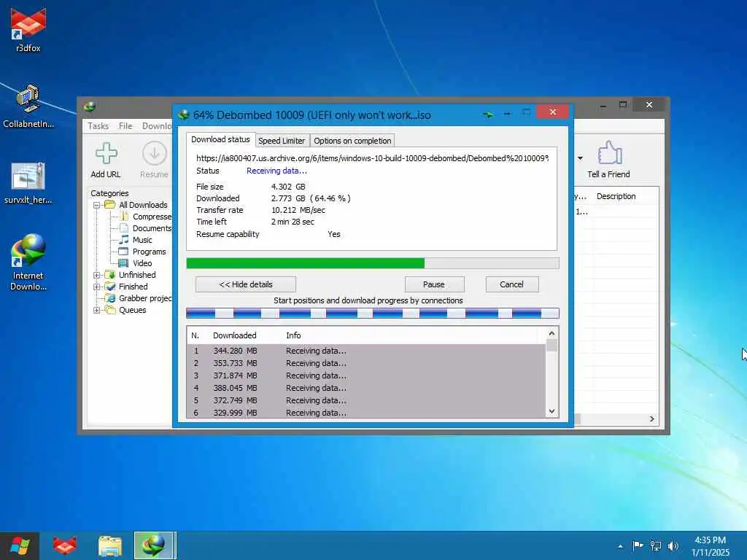Select connection row 4 with 388.045 MB
The width and height of the screenshot is (747, 560).
point(366,388)
